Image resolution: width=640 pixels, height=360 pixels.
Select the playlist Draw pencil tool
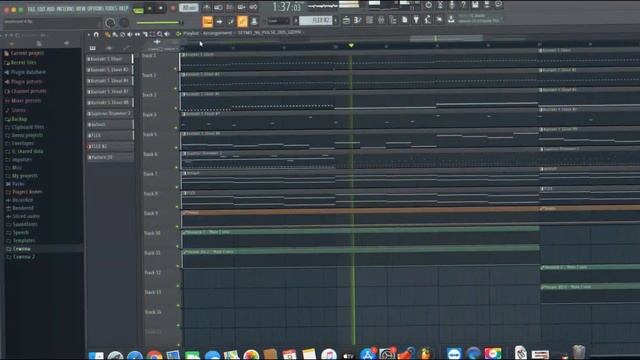[107, 35]
